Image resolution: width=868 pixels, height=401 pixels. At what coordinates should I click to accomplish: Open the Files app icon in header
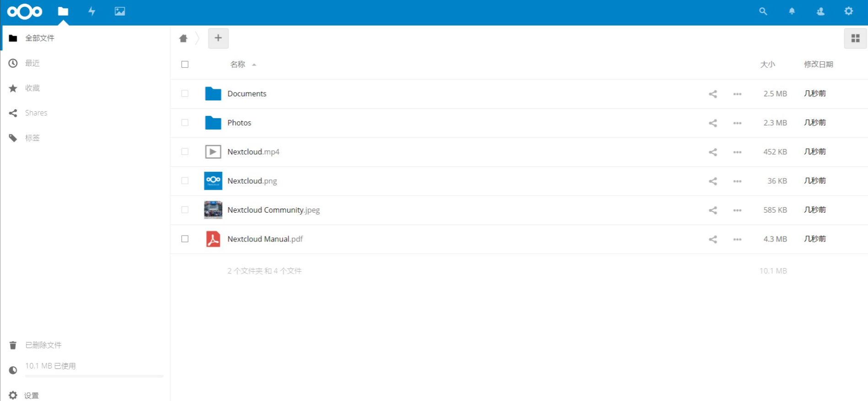(63, 11)
